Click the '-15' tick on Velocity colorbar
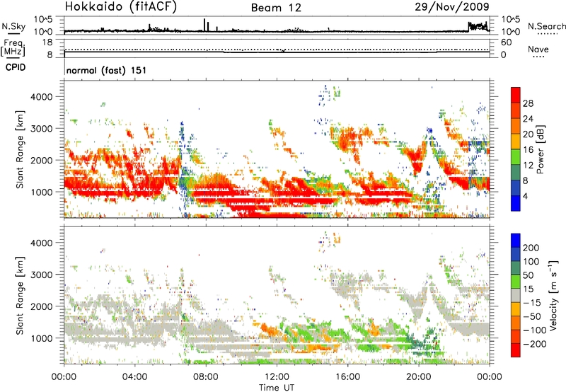The image size is (566, 392). click(x=532, y=302)
